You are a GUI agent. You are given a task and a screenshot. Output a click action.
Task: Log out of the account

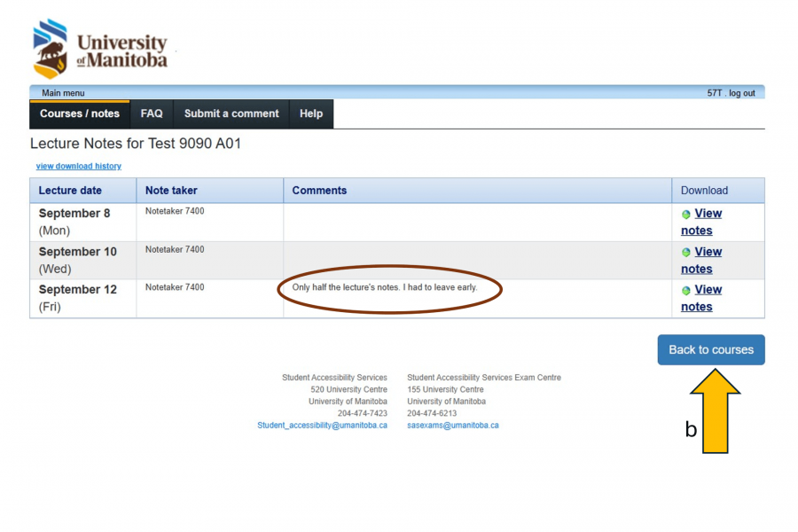click(x=742, y=93)
